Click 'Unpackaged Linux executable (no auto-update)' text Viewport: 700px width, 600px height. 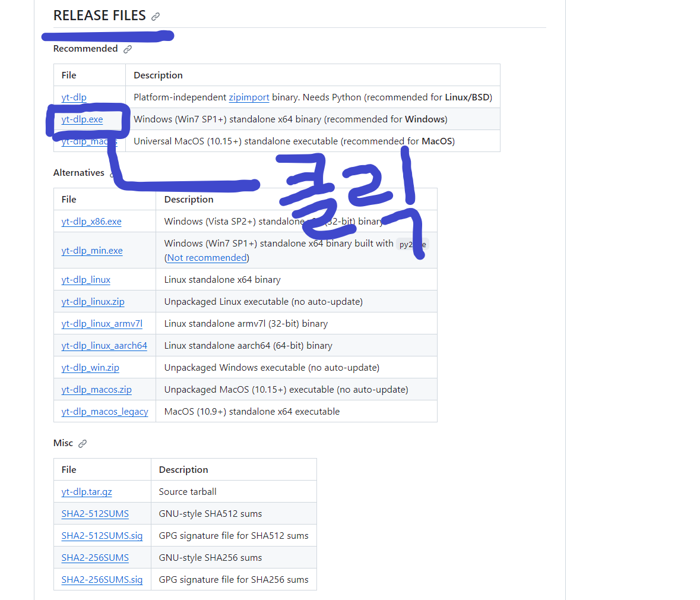tap(264, 302)
